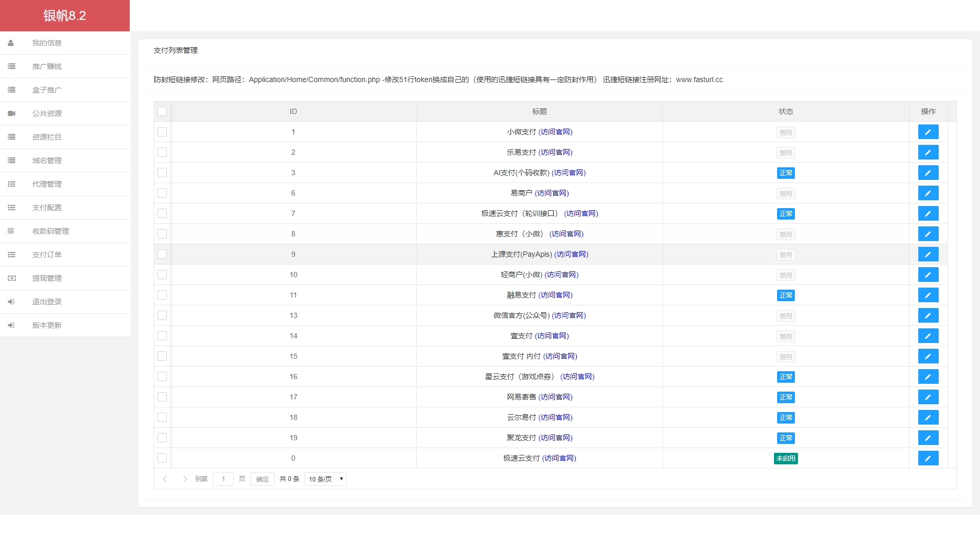Click the previous page left chevron
Viewport: 980px width, 537px height.
[x=165, y=479]
